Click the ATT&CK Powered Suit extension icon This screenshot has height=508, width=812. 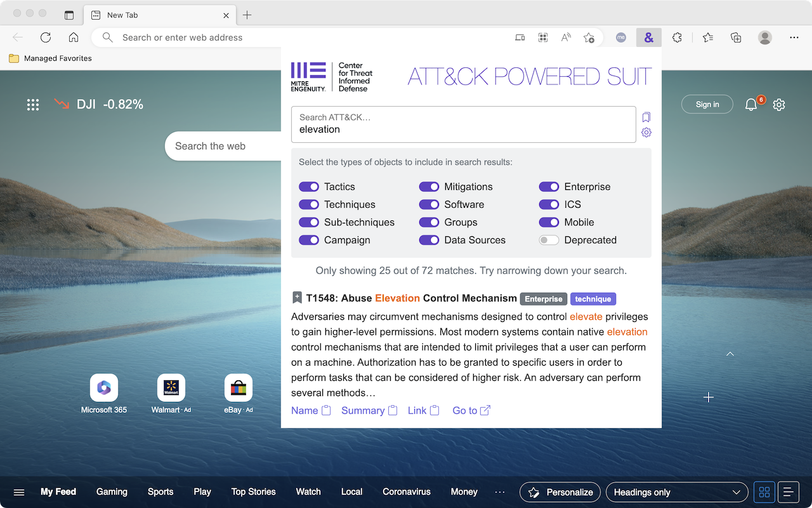pyautogui.click(x=648, y=37)
